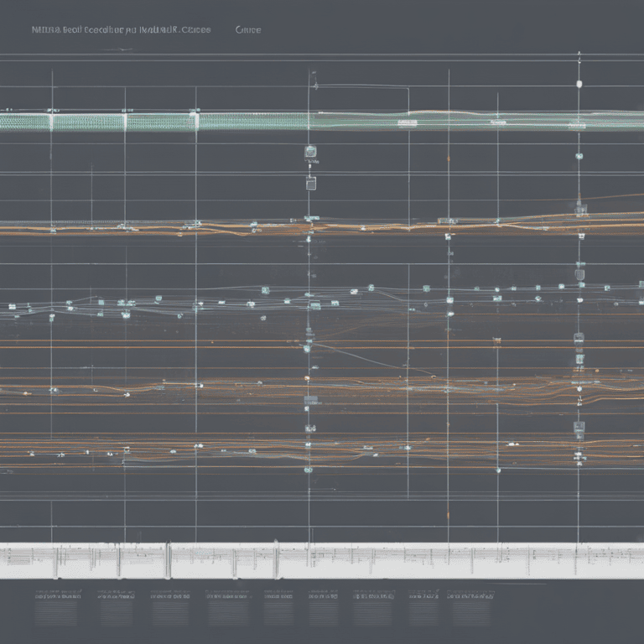Select the last legend block in the bottom row
This screenshot has width=644, height=644.
pos(472,607)
